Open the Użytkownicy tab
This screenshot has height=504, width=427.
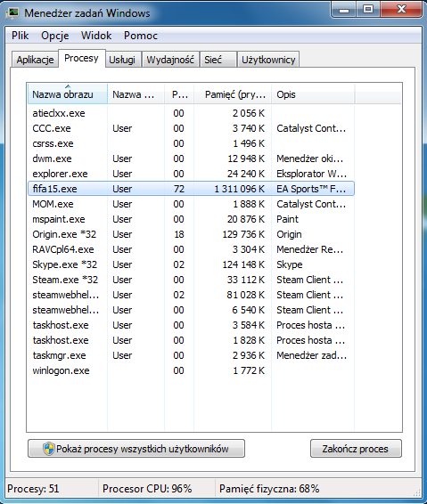coord(268,60)
